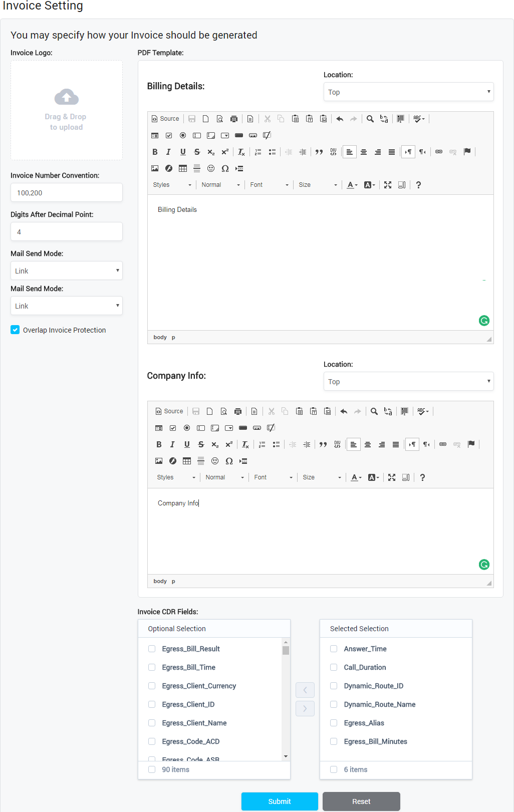This screenshot has height=812, width=514.
Task: Maximize the Company Info editor
Action: 392,477
